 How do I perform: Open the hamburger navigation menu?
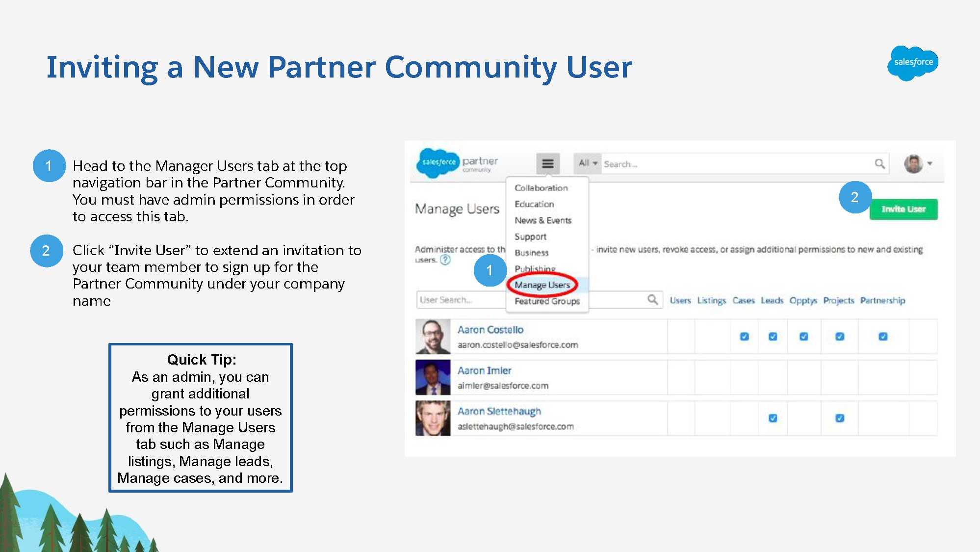pos(547,163)
